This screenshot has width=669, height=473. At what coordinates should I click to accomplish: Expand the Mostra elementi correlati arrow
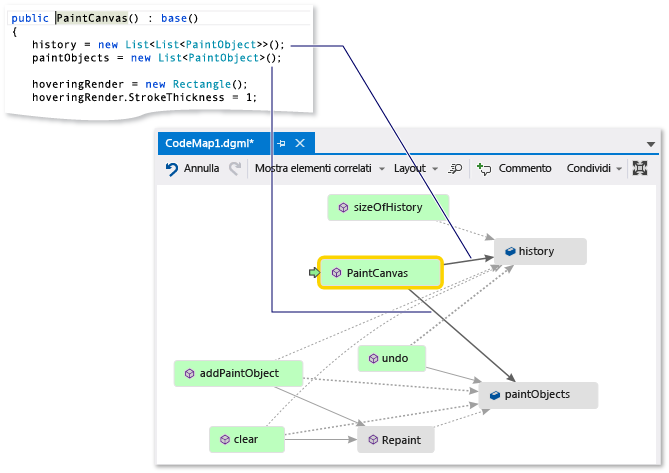point(382,169)
